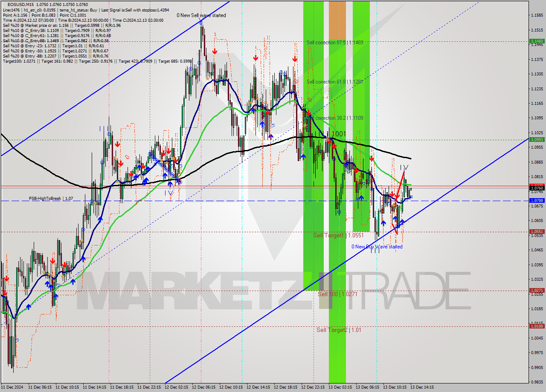Click the green 1.1460 price tag

coord(537,41)
